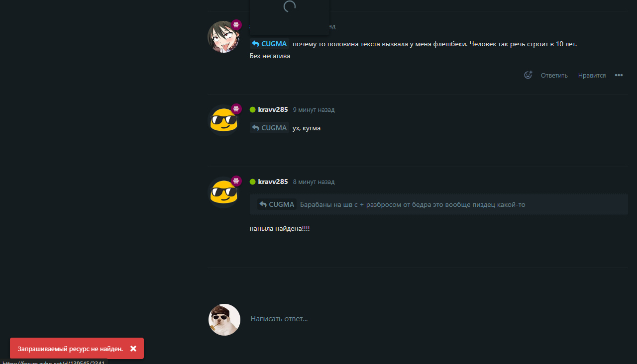Dismiss the red resource-not-found alert
This screenshot has height=364, width=637.
click(133, 349)
